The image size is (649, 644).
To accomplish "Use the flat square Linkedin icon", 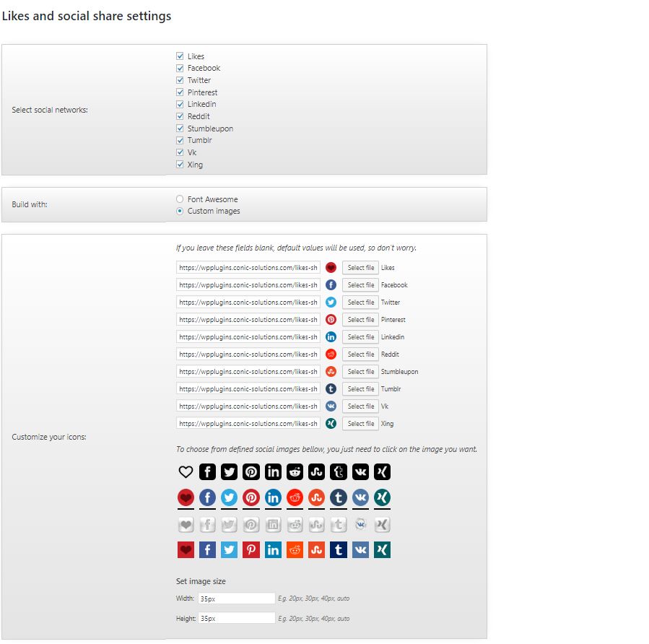I will tap(273, 549).
